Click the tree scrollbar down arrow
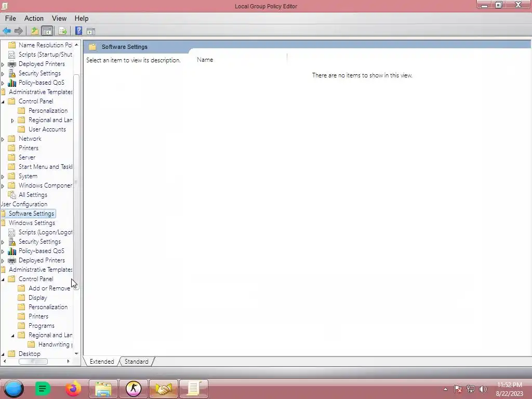The width and height of the screenshot is (532, 399). (76, 354)
